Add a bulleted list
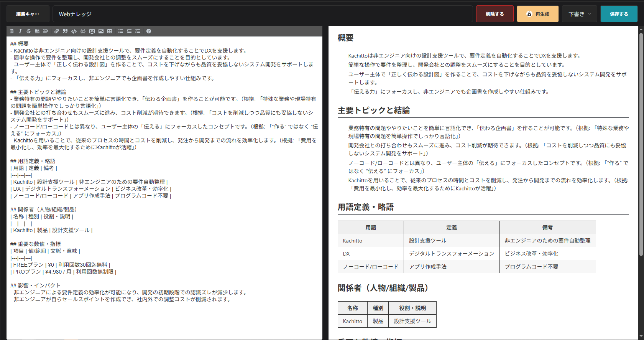 [121, 31]
